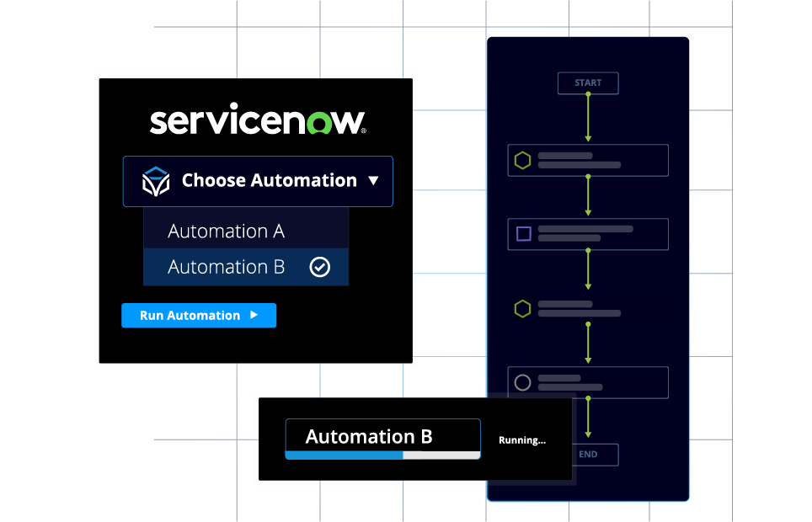The width and height of the screenshot is (812, 522).
Task: Click the ServiceNow logo
Action: [x=258, y=119]
